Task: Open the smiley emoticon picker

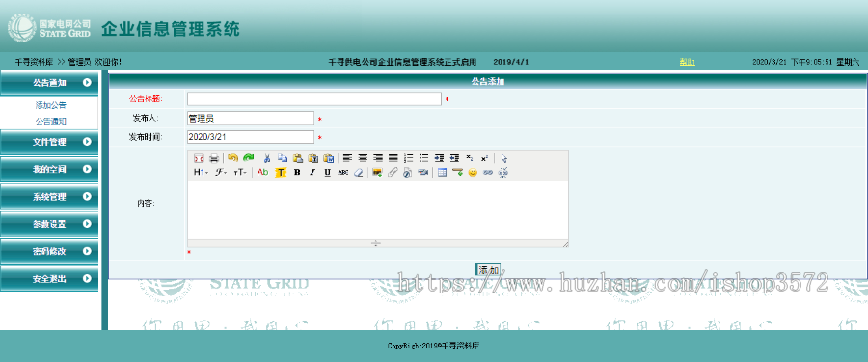Action: click(x=473, y=172)
